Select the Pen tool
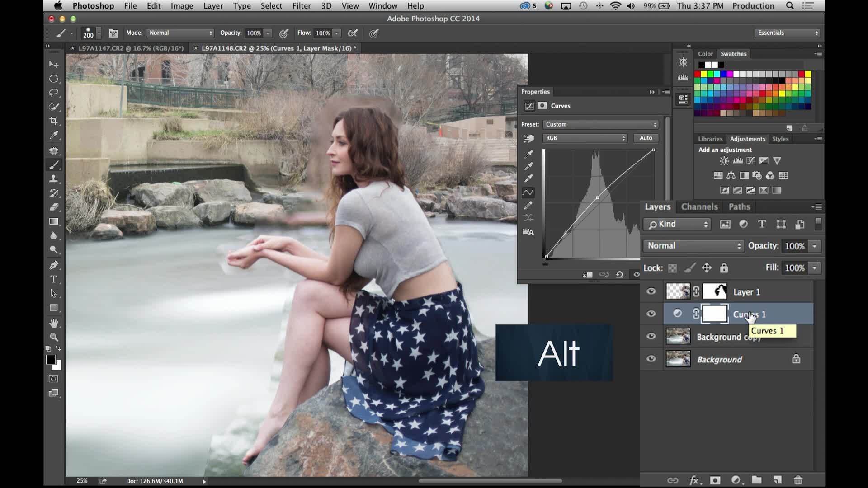The height and width of the screenshot is (488, 868). (53, 265)
